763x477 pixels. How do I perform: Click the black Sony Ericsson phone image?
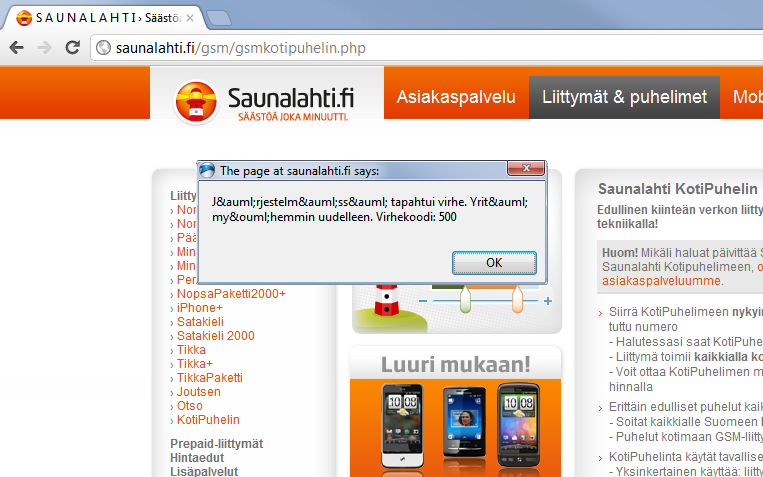(x=464, y=422)
